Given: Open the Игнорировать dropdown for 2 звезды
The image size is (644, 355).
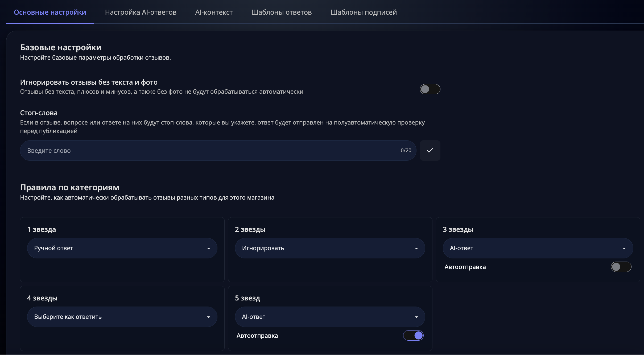Looking at the screenshot, I should (x=325, y=248).
